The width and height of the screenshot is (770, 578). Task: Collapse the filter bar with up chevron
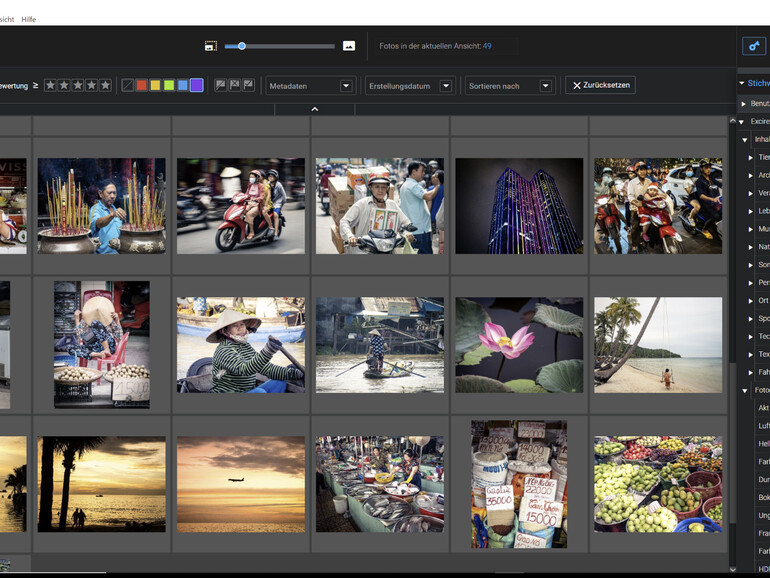314,108
